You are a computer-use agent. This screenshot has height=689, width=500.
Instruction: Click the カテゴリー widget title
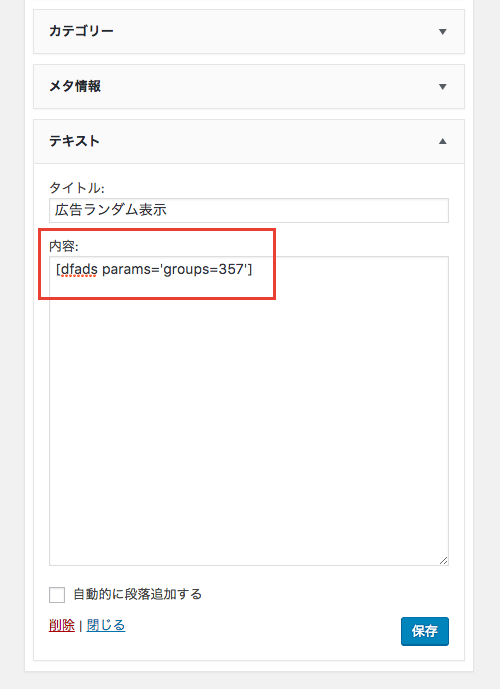[x=81, y=31]
